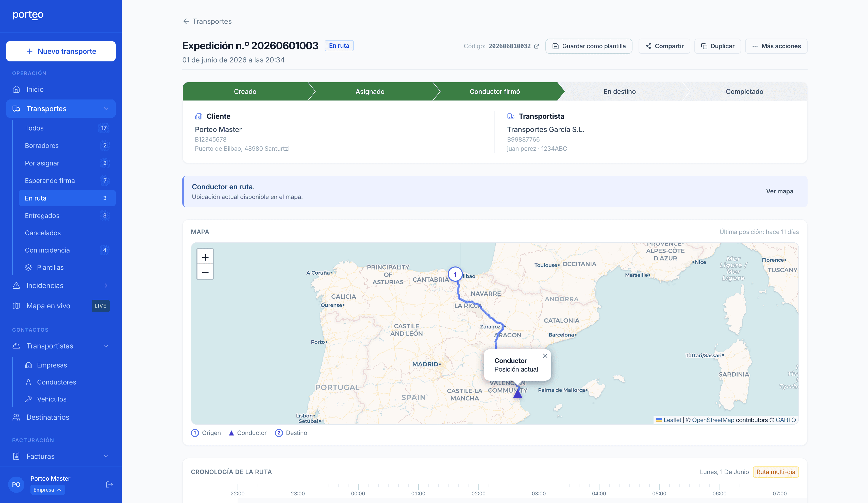The height and width of the screenshot is (503, 868).
Task: Click the Facturas invoice icon
Action: coord(16,456)
